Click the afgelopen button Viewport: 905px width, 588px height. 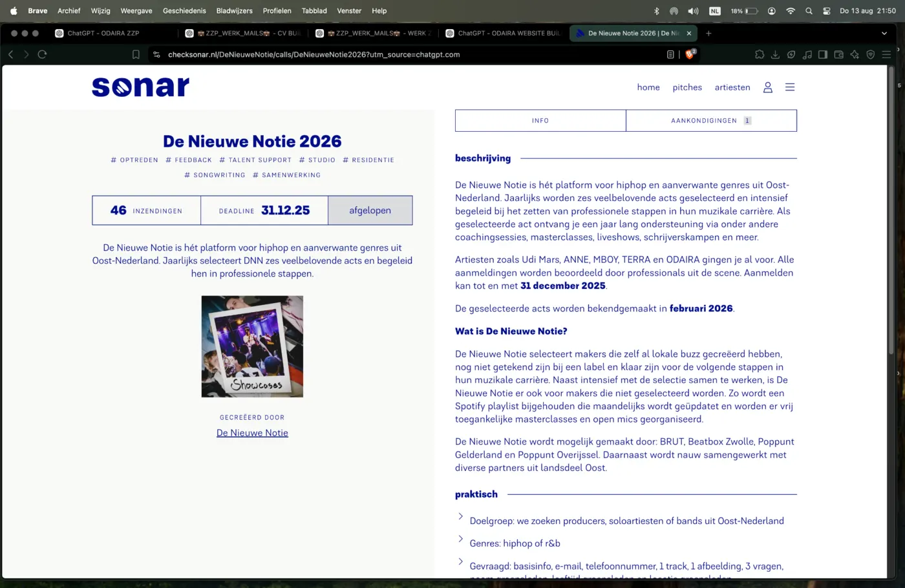(x=370, y=211)
